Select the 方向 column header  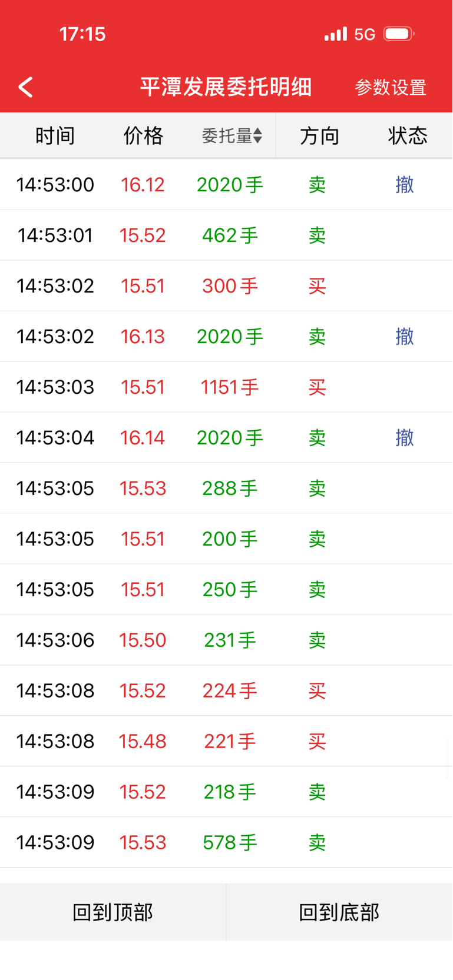(319, 136)
